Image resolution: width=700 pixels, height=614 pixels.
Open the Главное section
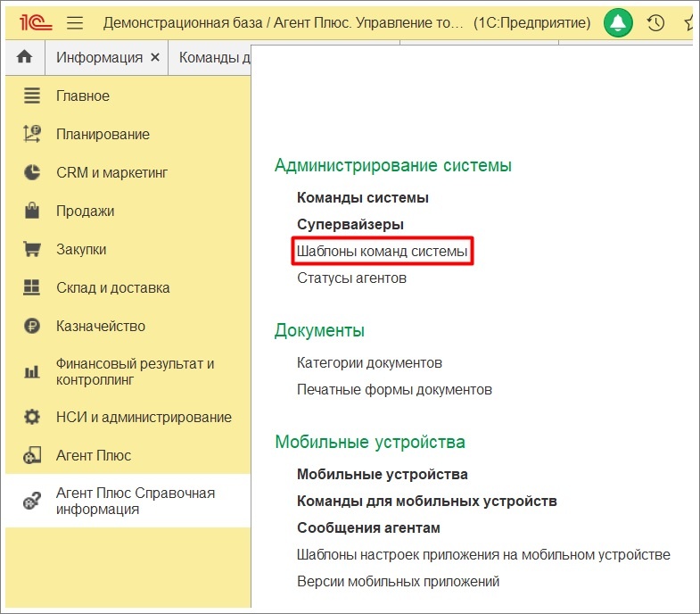pos(128,95)
